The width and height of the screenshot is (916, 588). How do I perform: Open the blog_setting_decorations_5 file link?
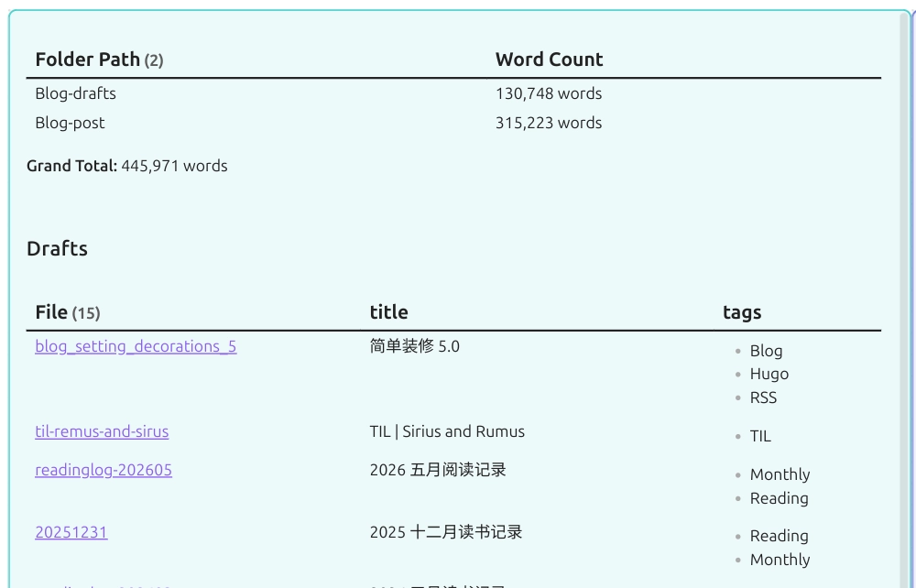point(136,346)
